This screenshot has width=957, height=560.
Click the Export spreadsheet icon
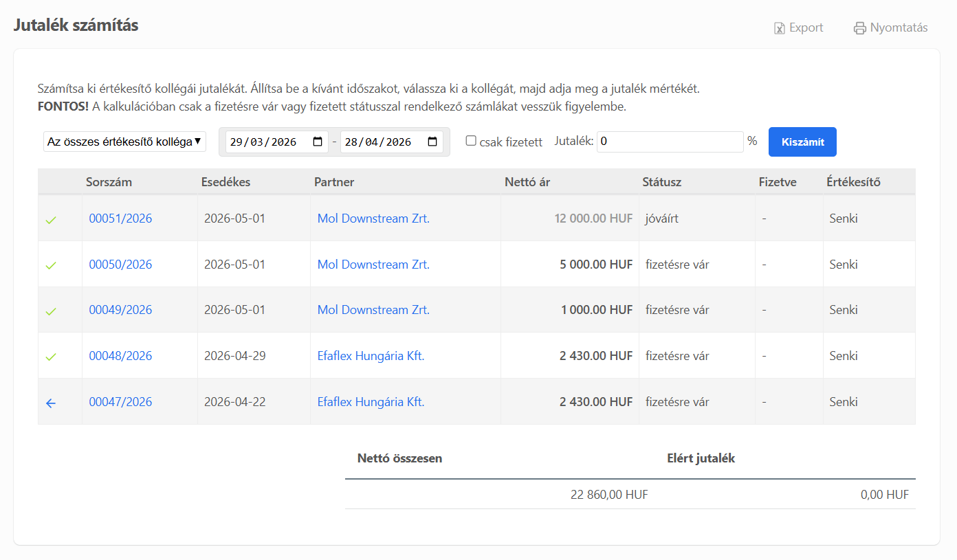click(x=780, y=28)
